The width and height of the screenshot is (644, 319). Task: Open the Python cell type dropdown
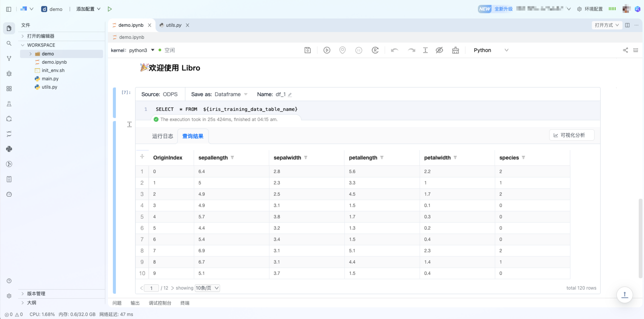tap(491, 50)
